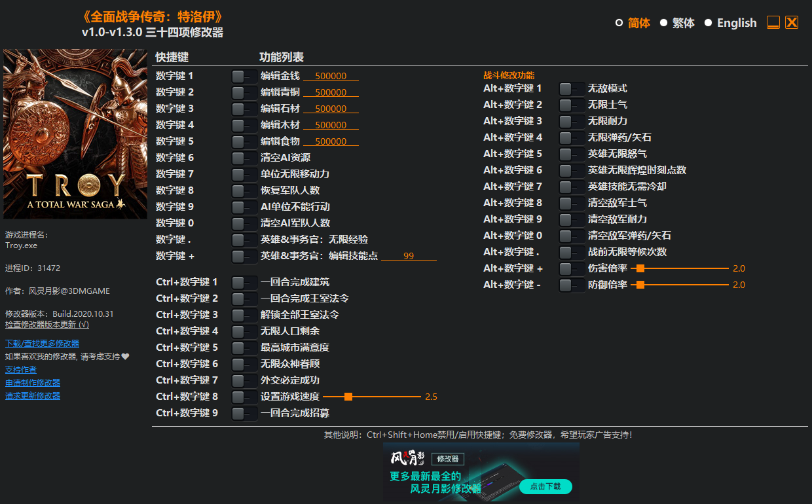Enable 一回合完成建筑 option
812x504 pixels.
pos(244,281)
